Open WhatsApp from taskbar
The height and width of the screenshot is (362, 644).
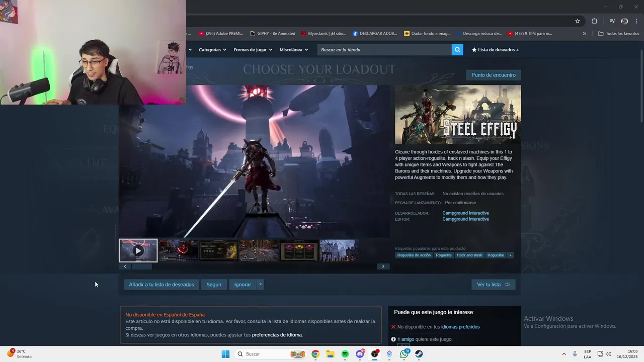coord(405,354)
